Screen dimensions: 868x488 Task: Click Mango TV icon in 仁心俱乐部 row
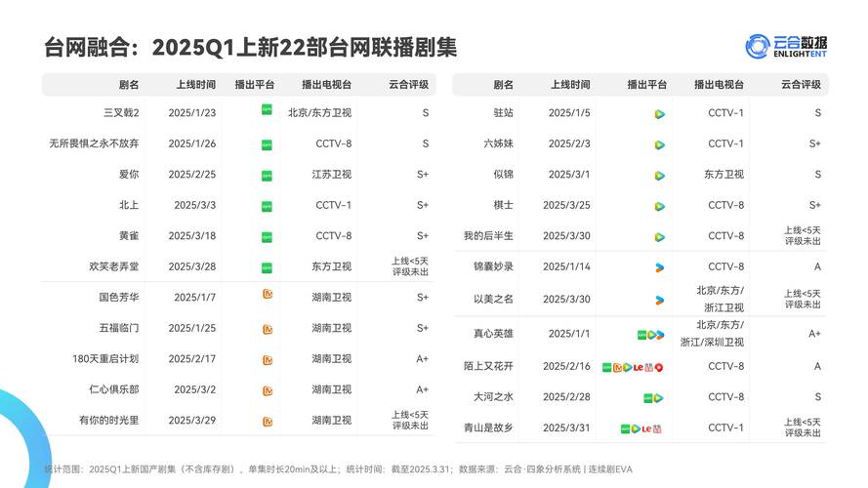(268, 391)
